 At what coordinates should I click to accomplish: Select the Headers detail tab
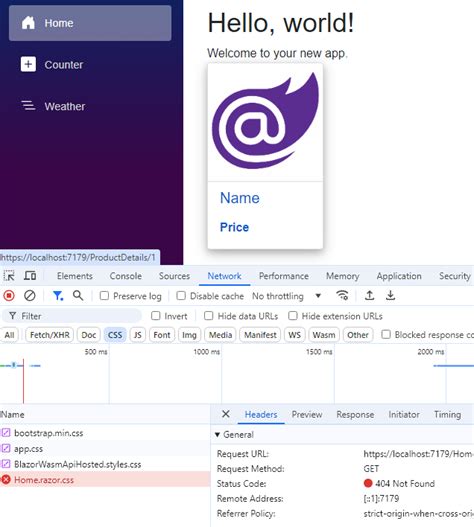pyautogui.click(x=261, y=414)
